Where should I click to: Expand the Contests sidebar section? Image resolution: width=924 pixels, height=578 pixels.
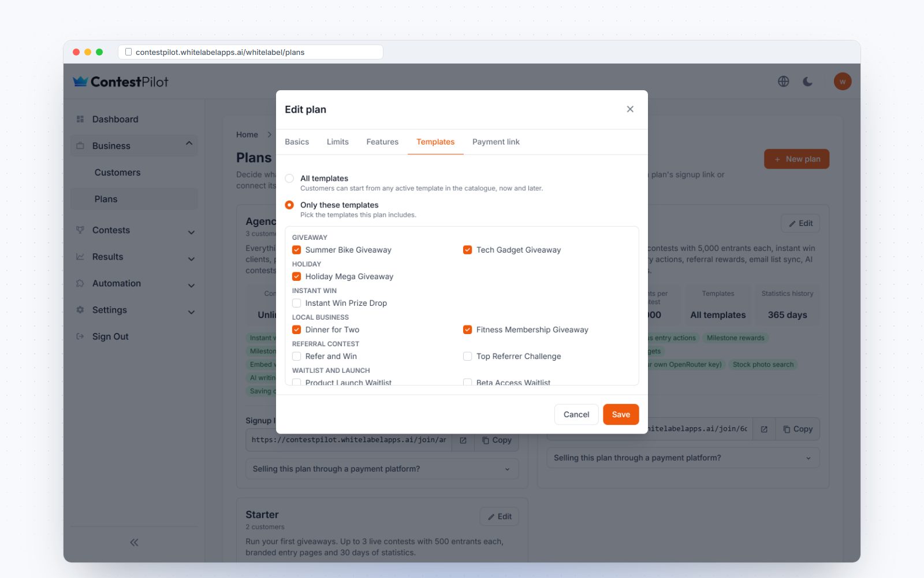[191, 232]
